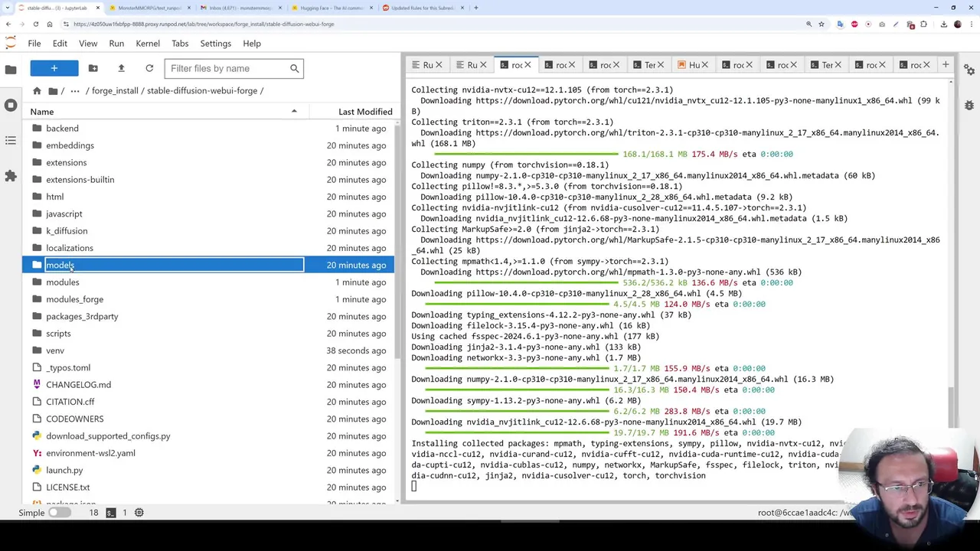
Task: Click the Upload Files arrow icon
Action: [x=121, y=68]
